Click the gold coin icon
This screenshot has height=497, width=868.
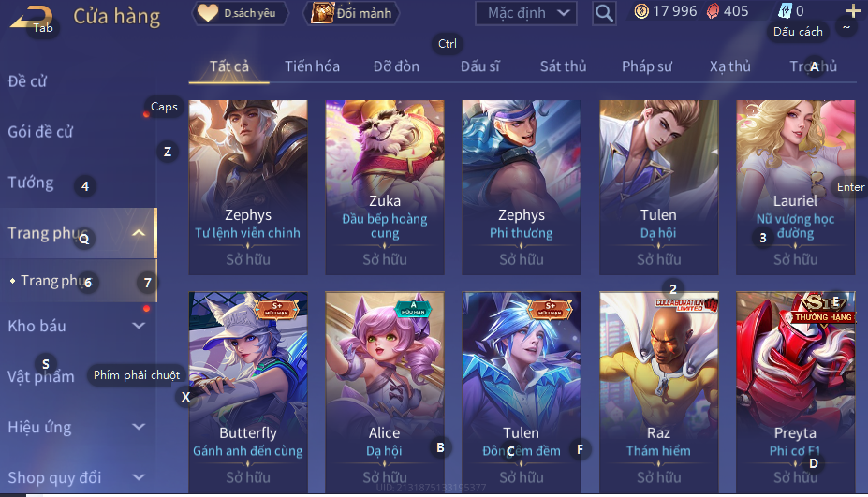pos(641,11)
